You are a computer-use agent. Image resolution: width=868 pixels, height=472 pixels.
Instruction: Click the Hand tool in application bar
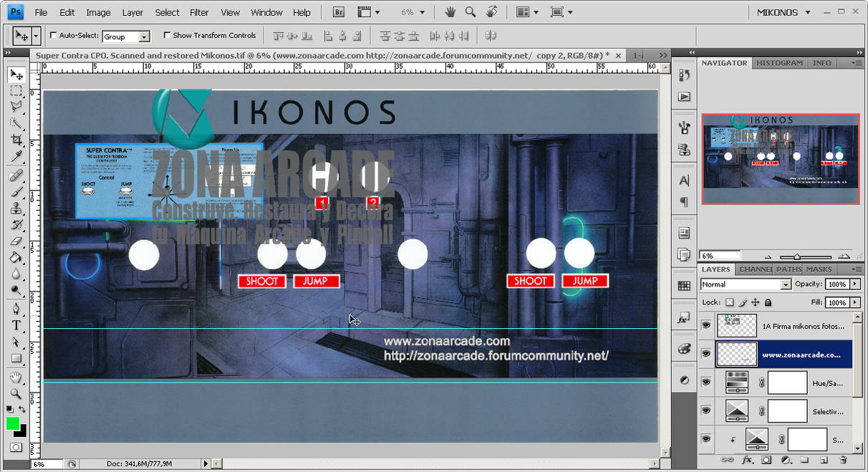pos(450,12)
